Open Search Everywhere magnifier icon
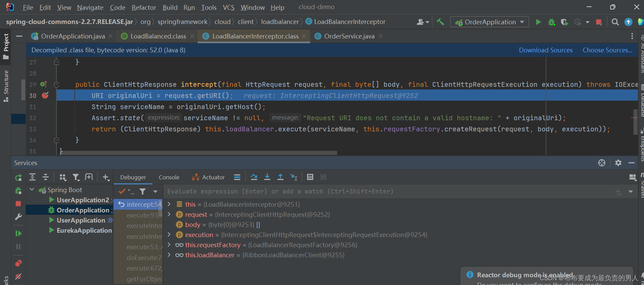The width and height of the screenshot is (644, 285). (615, 22)
